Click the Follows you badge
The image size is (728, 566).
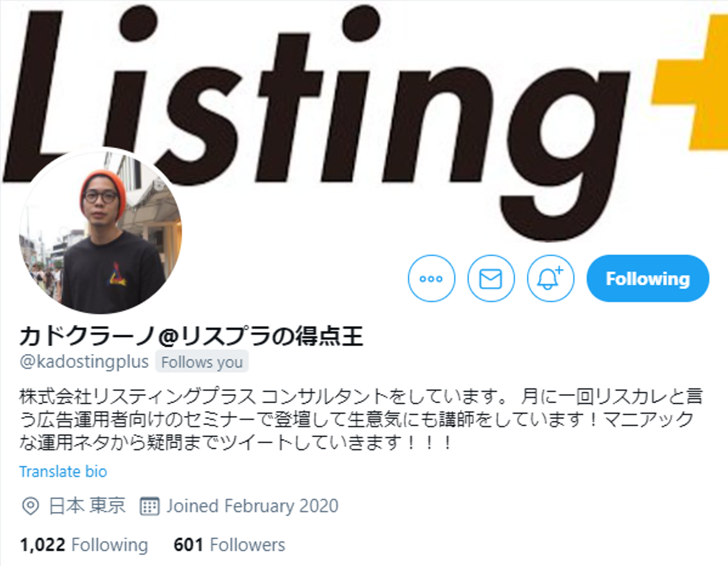coord(202,362)
